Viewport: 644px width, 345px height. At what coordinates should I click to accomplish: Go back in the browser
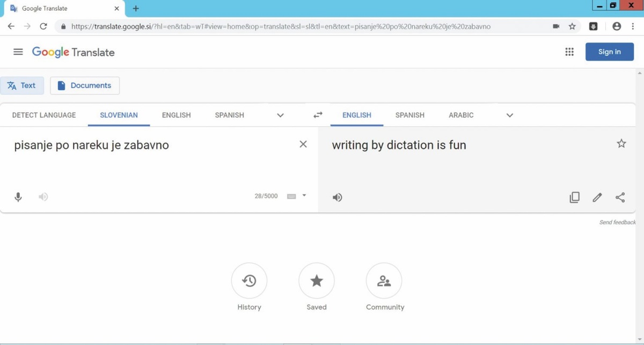[x=11, y=26]
